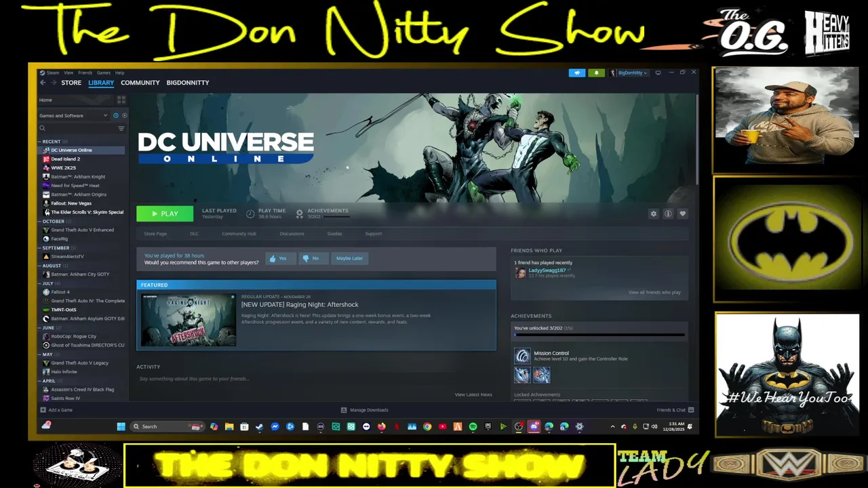868x488 pixels.
Task: Open Friends & Chat panel
Action: 675,410
